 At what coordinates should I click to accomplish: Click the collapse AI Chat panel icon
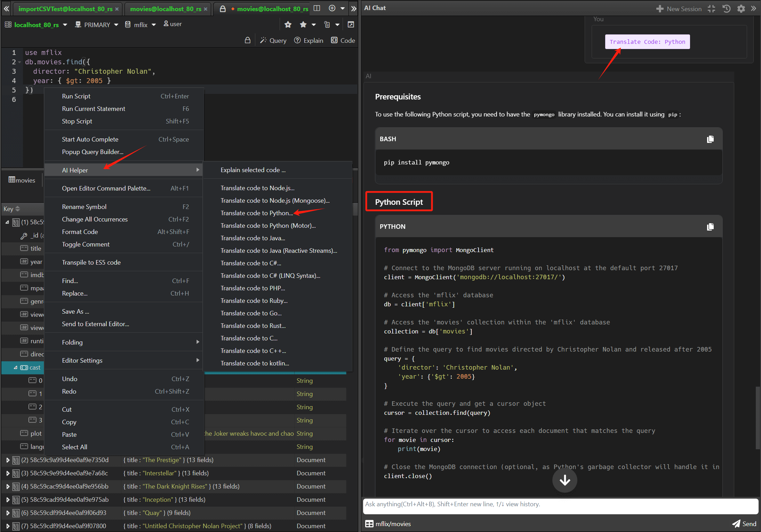click(712, 9)
